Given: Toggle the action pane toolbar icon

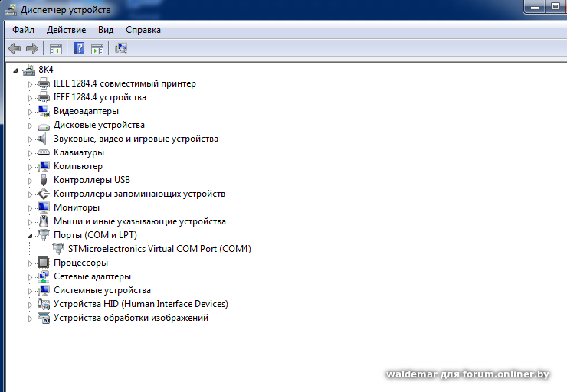Looking at the screenshot, I should 97,48.
